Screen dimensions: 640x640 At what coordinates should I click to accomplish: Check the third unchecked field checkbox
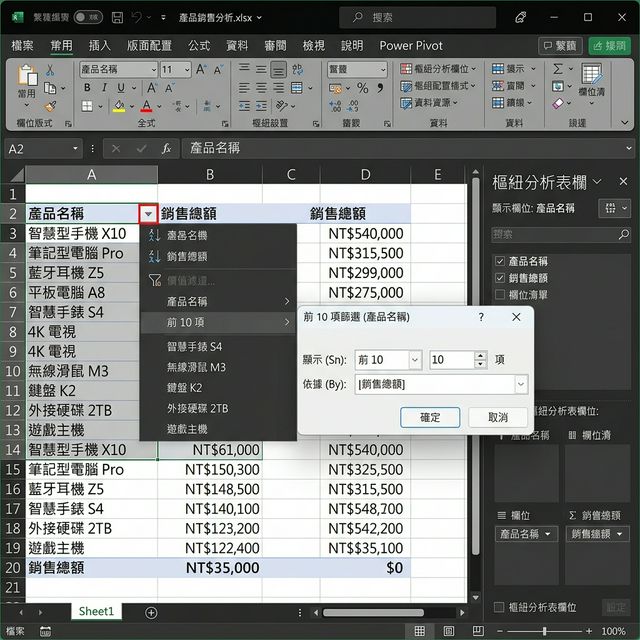(500, 294)
